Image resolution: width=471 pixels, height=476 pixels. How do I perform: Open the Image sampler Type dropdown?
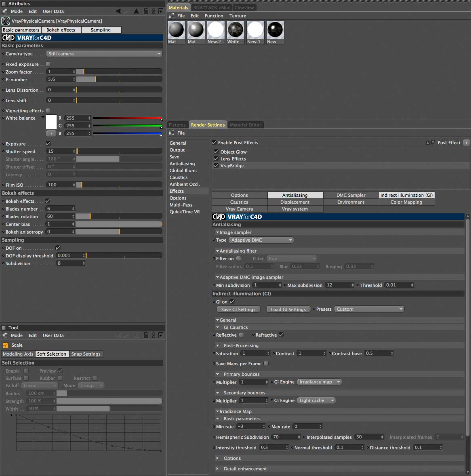261,240
